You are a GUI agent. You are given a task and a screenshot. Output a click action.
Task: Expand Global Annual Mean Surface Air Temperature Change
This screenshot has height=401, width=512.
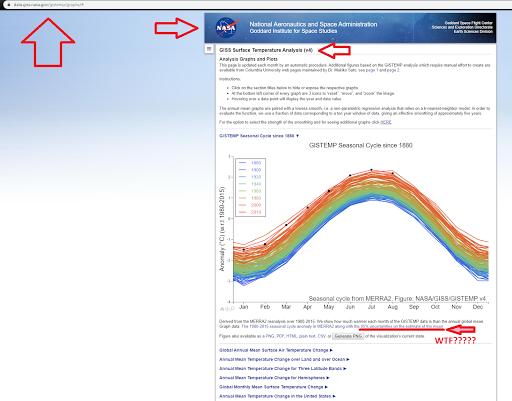tap(276, 350)
